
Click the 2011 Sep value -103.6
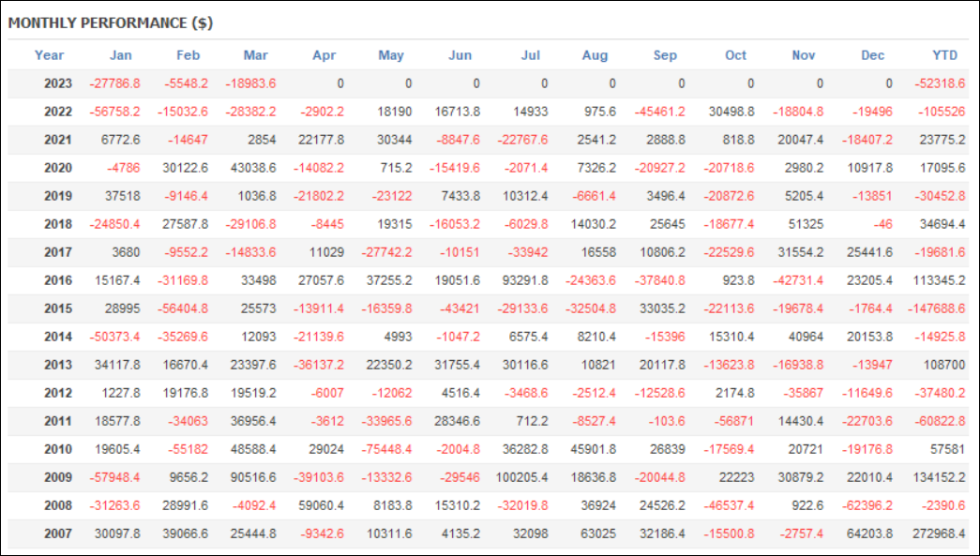coord(666,420)
